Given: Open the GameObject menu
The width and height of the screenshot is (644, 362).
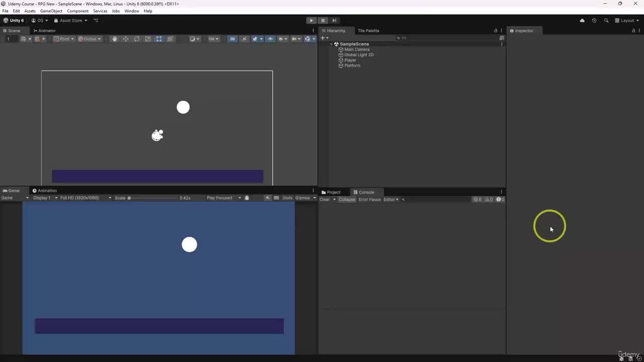Looking at the screenshot, I should 51,11.
